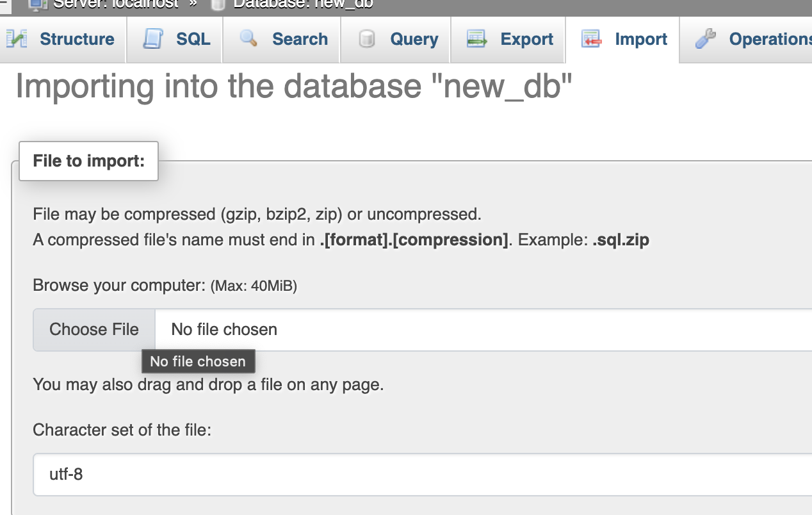Follow the "Database: new_db" breadcrumb link
The height and width of the screenshot is (515, 812).
303,4
